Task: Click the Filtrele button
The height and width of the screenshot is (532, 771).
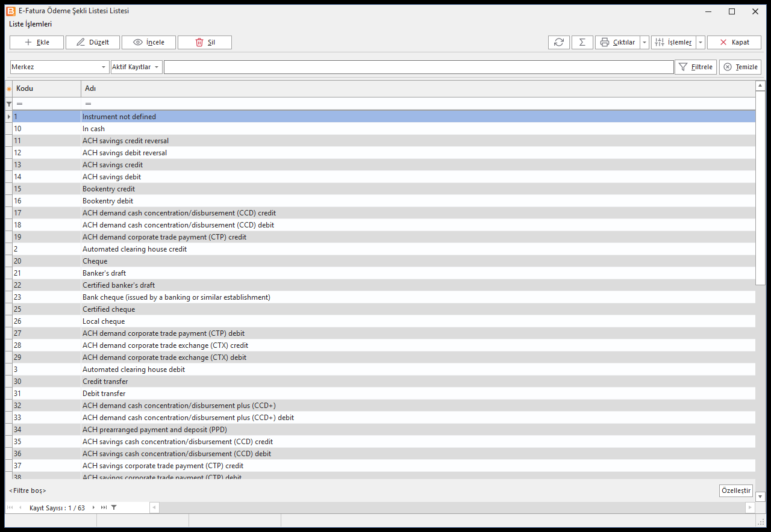Action: pos(696,67)
